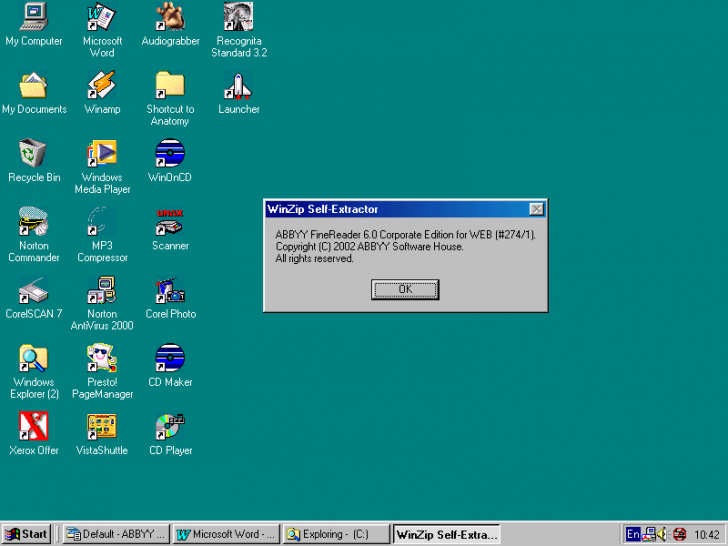Open the Start menu
728x546 pixels.
click(x=26, y=534)
